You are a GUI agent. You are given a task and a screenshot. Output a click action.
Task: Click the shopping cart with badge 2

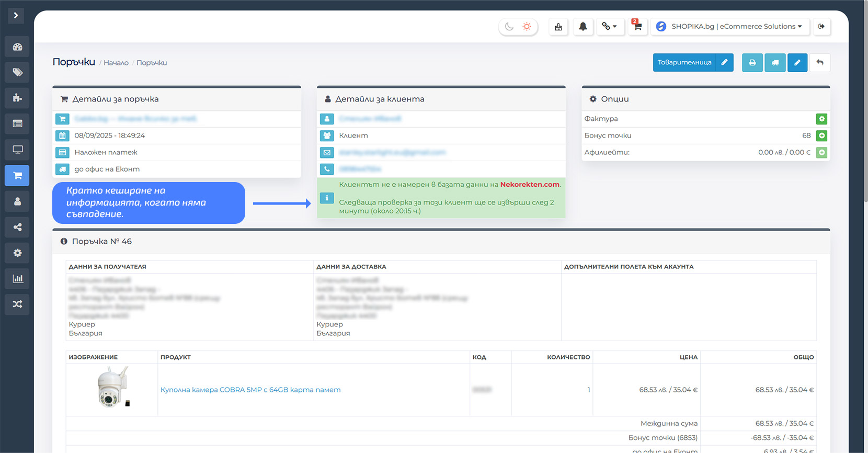(637, 27)
